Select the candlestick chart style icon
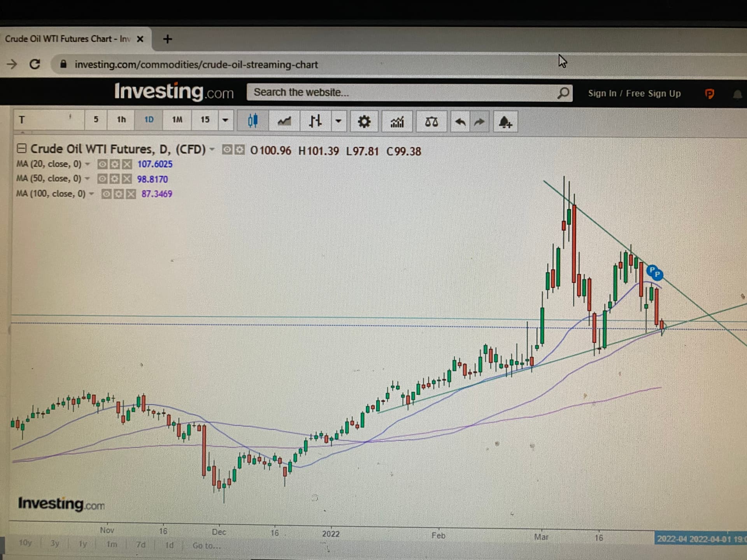The image size is (747, 560). tap(253, 121)
